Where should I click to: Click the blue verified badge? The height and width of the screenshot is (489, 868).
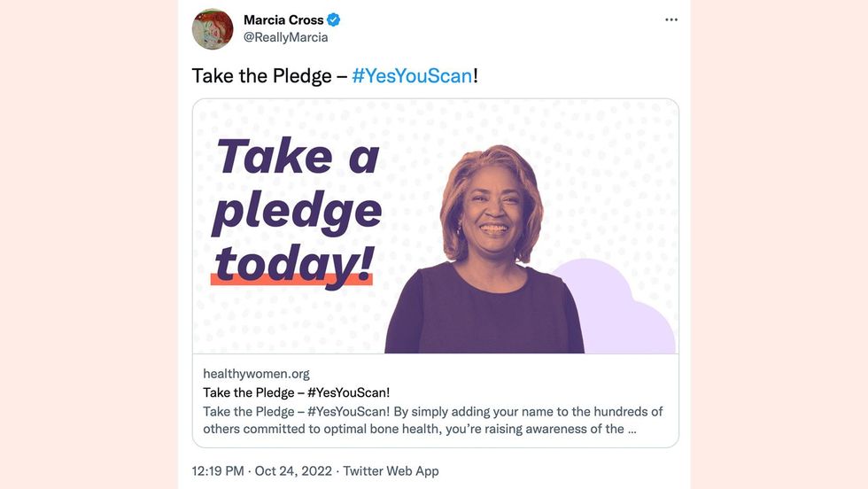(x=334, y=19)
